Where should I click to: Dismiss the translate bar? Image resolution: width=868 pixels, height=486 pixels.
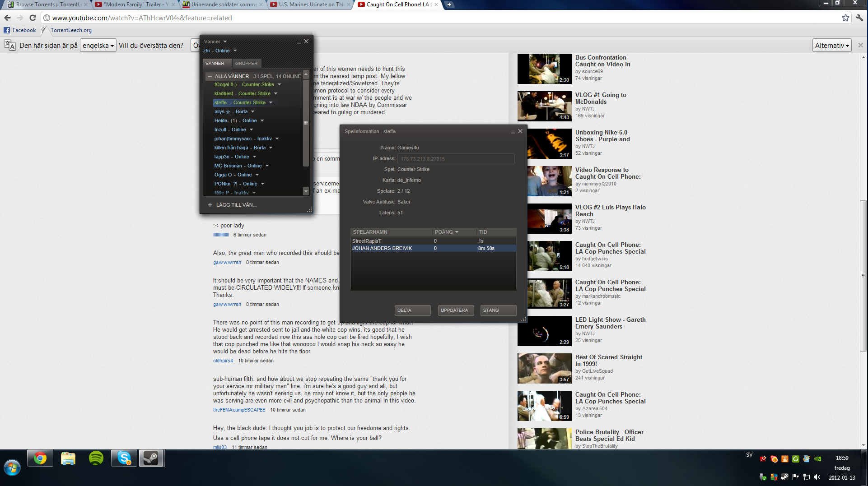pos(860,45)
